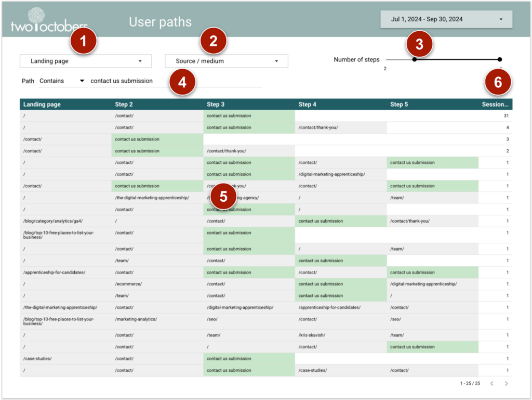
Task: Open the Path Contains operator dropdown
Action: pyautogui.click(x=62, y=81)
